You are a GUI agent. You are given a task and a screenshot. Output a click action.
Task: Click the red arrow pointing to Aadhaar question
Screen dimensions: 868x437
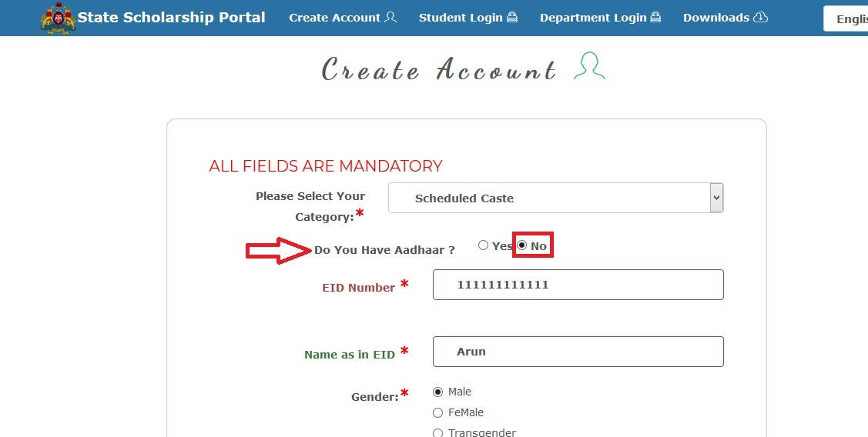pyautogui.click(x=279, y=251)
